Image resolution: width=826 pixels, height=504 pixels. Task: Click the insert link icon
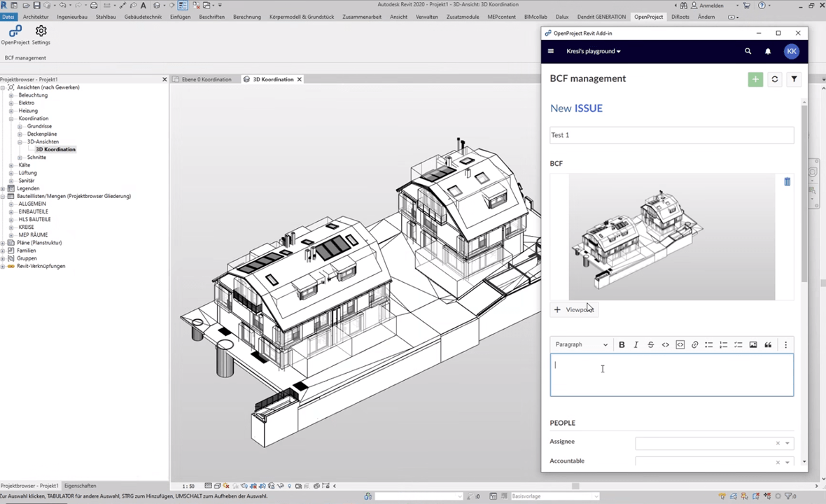pyautogui.click(x=694, y=344)
